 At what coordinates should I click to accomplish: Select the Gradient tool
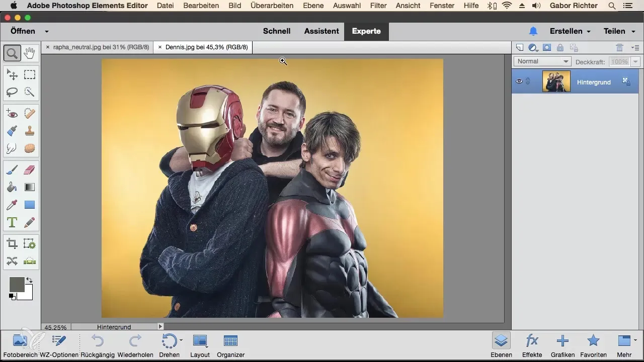[x=30, y=188]
